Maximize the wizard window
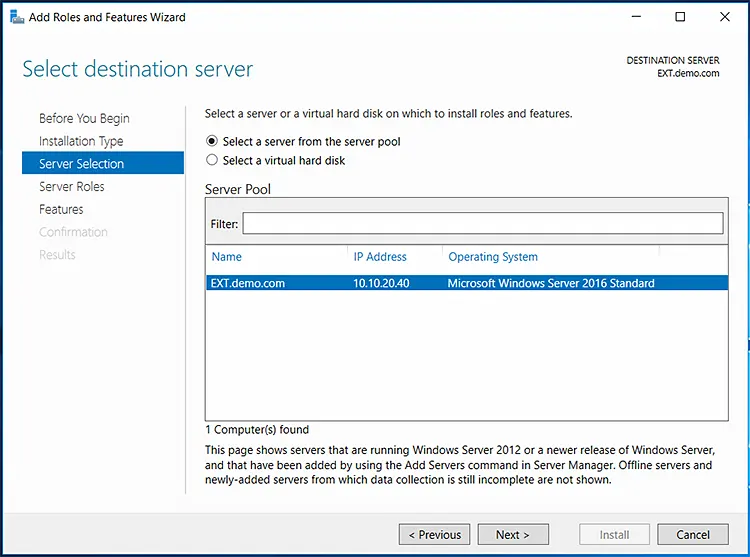Viewport: 750px width, 557px height. [680, 17]
